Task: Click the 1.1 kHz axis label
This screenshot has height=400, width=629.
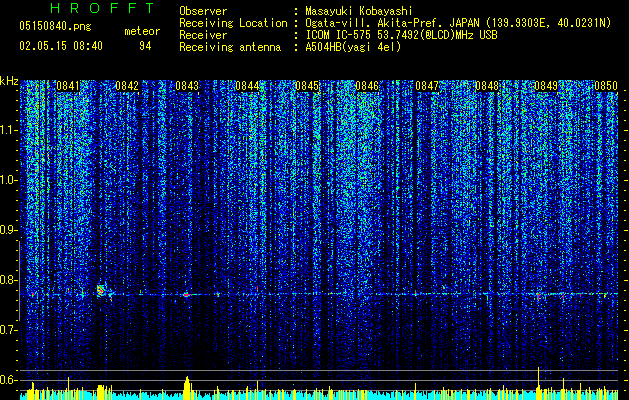Action: [x=9, y=130]
